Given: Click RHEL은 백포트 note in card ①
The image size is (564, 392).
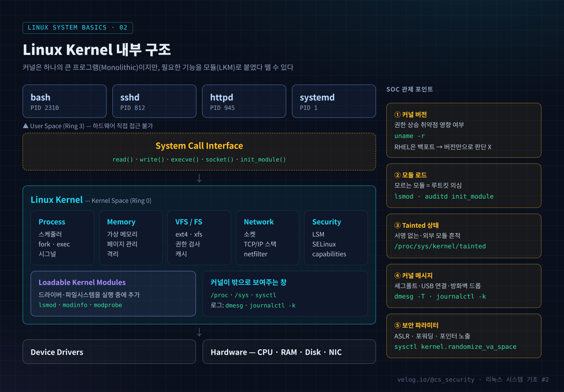Looking at the screenshot, I should 443,147.
